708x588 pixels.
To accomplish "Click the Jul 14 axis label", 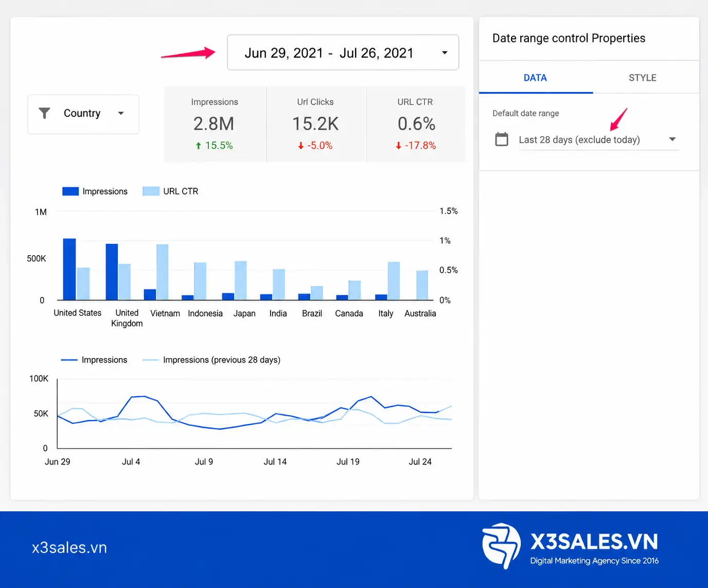I will click(275, 462).
